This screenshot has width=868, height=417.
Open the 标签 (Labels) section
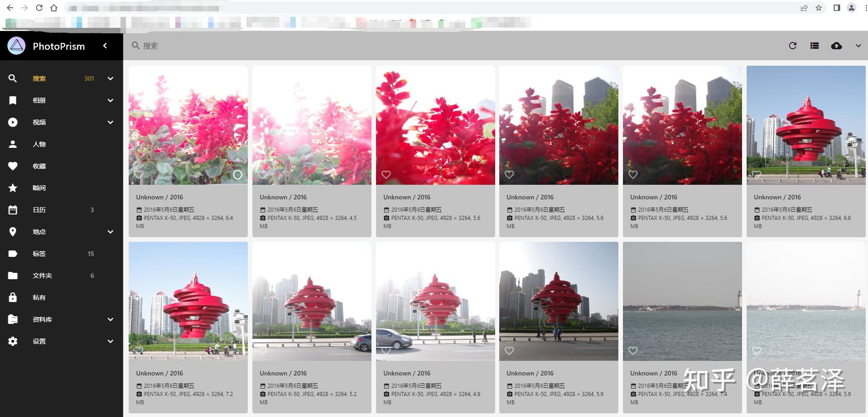pos(39,254)
